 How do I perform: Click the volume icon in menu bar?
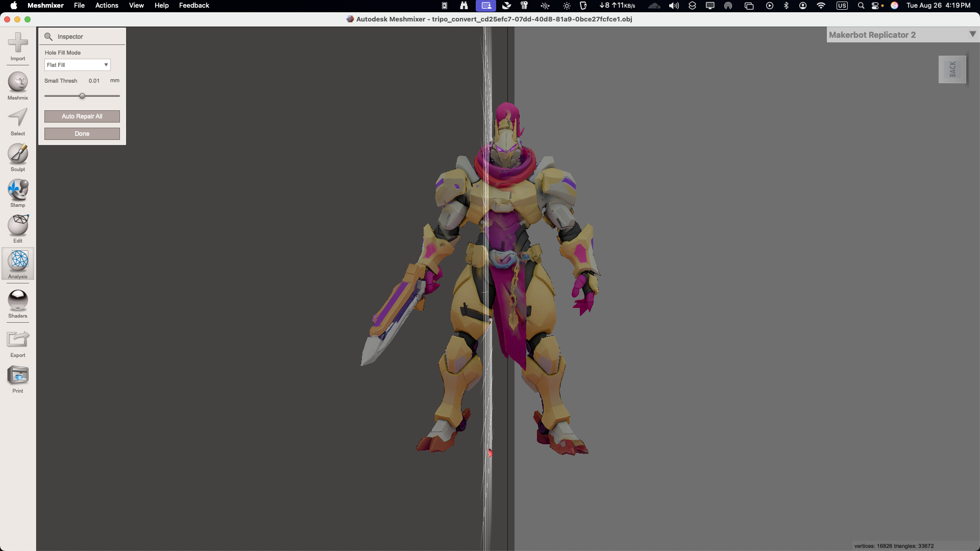[x=674, y=6]
